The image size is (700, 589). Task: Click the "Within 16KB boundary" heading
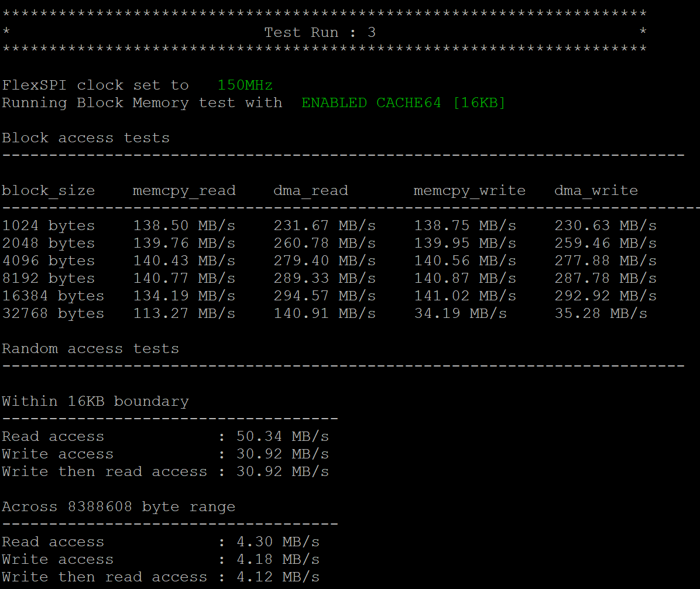95,402
